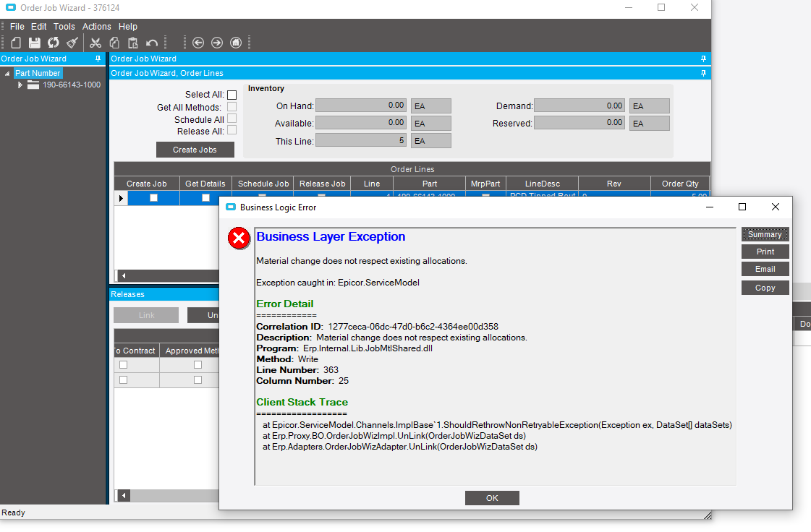Image resolution: width=811 pixels, height=532 pixels.
Task: Go to Home using house icon
Action: pos(236,43)
